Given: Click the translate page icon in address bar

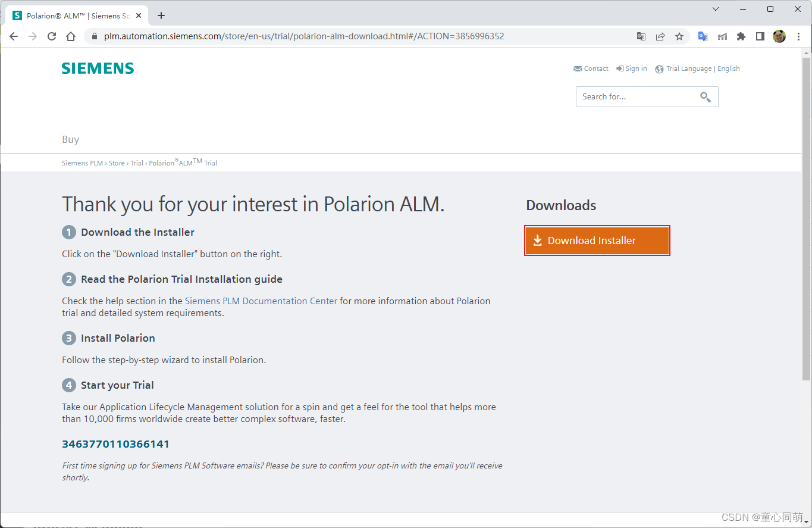Looking at the screenshot, I should pos(641,36).
